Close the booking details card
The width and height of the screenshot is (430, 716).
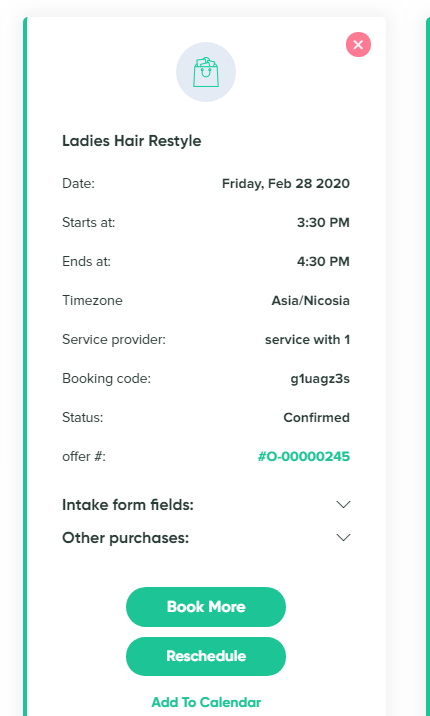pos(358,45)
